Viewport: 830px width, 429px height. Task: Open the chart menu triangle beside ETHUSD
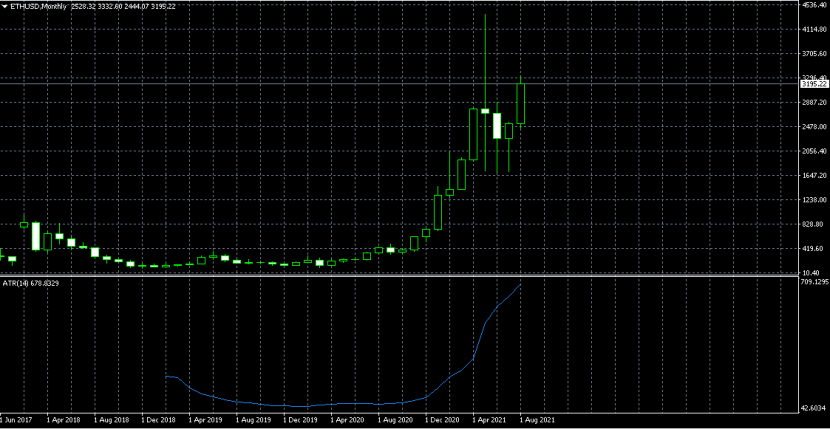point(5,6)
